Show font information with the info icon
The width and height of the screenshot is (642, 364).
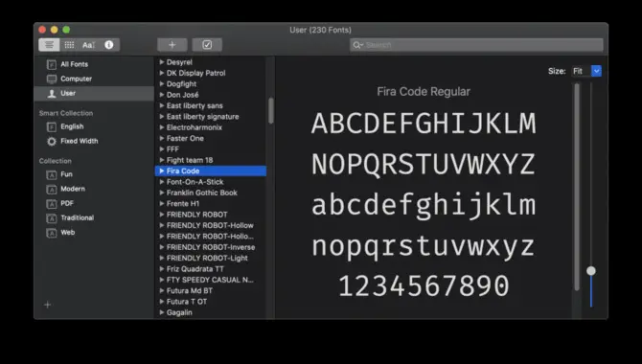point(109,45)
